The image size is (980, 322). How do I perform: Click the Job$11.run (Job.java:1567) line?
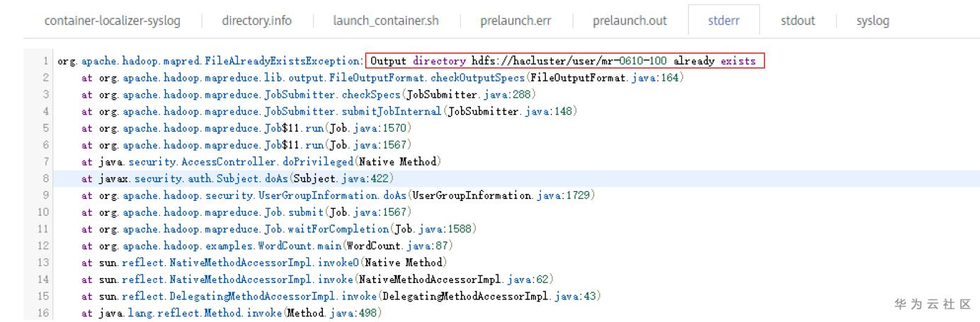(246, 144)
